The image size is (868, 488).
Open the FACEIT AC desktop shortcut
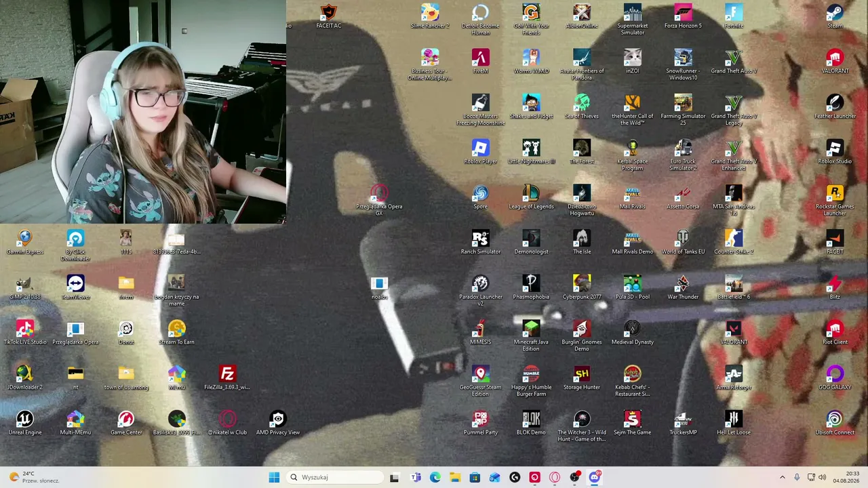coord(328,17)
